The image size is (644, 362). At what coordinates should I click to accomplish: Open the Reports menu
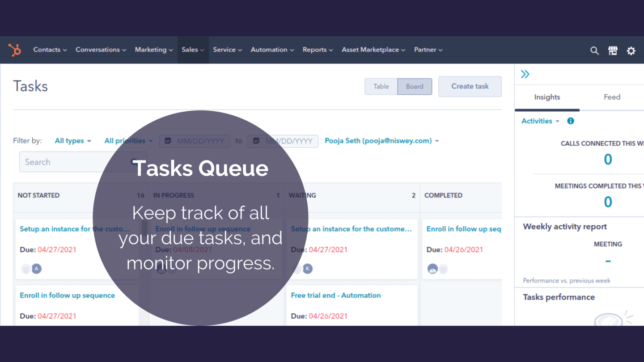(x=318, y=50)
